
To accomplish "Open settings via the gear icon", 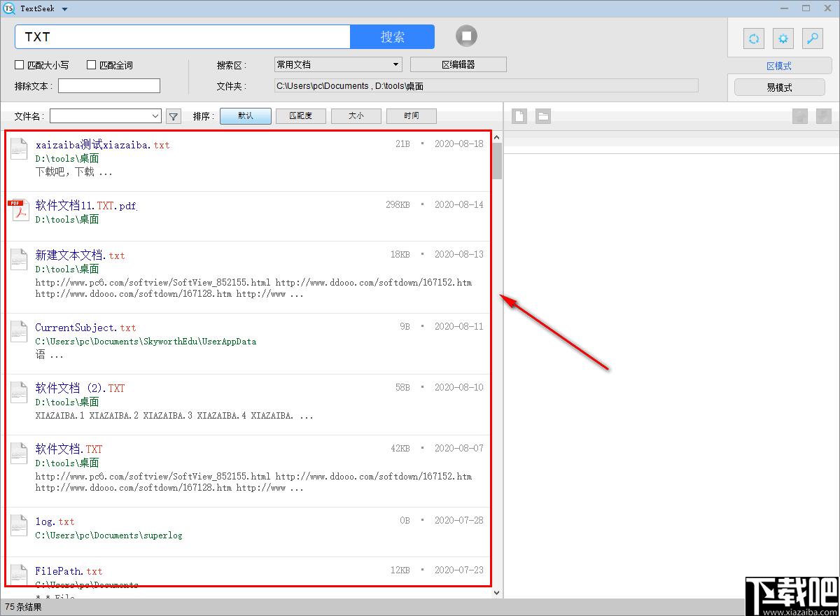I will 783,38.
